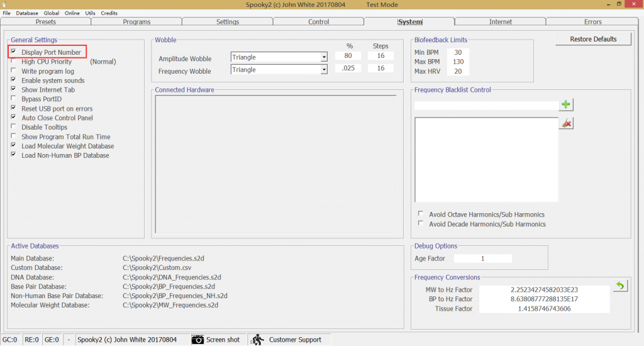Screen dimensions: 644x346
Task: Expand the Frequency Wobble waveform dropdown
Action: click(x=324, y=70)
